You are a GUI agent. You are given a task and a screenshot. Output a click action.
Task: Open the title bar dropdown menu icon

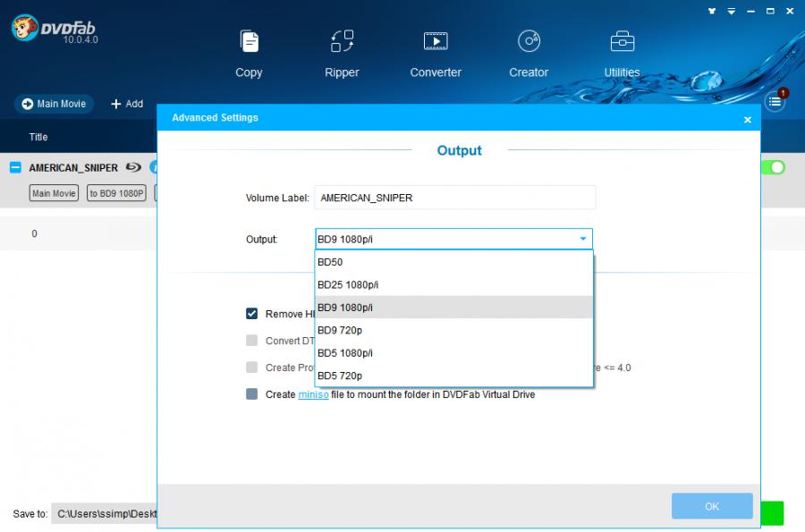[x=731, y=11]
